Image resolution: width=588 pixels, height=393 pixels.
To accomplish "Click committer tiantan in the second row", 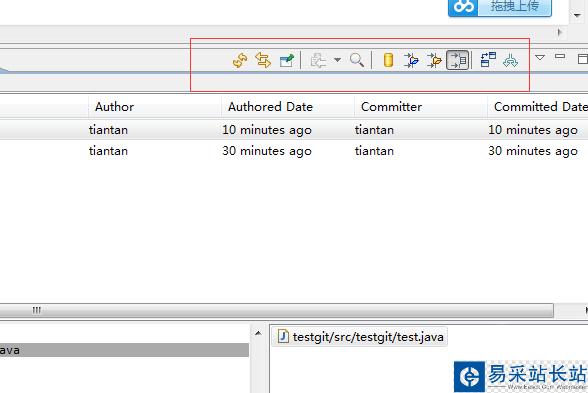I will pyautogui.click(x=374, y=151).
